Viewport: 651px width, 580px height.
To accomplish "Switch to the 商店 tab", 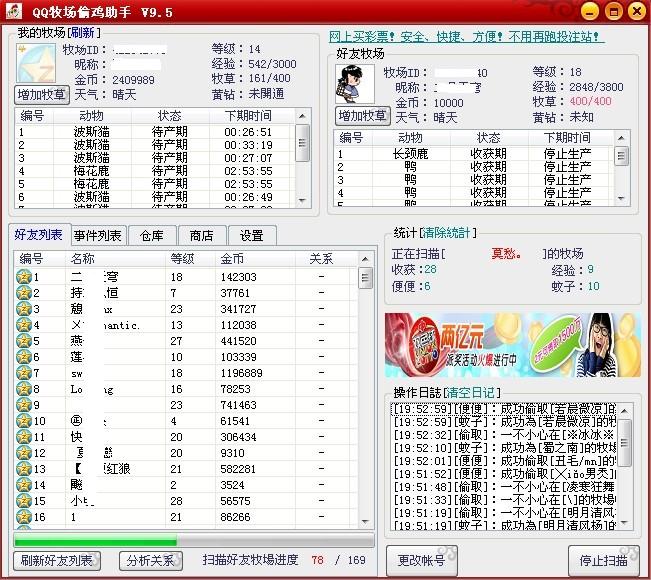I will [x=202, y=236].
